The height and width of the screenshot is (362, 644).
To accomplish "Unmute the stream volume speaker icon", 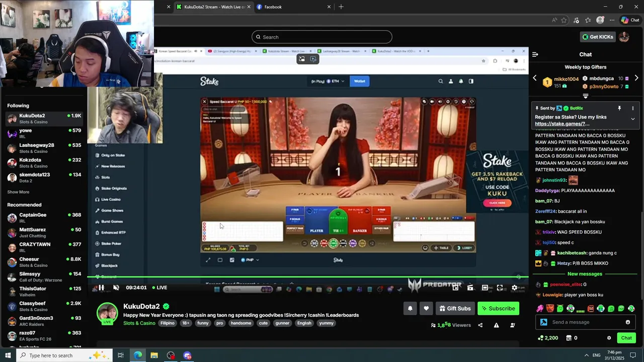I will pos(116,288).
